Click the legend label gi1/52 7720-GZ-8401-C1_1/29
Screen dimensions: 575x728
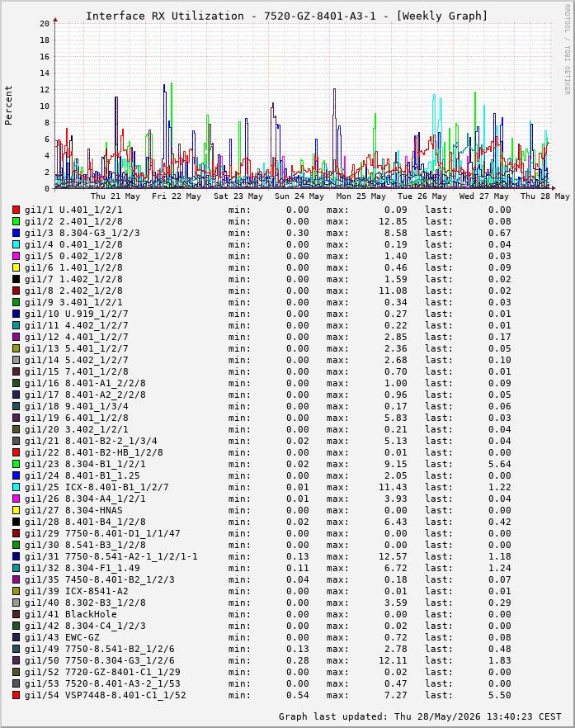tap(102, 672)
